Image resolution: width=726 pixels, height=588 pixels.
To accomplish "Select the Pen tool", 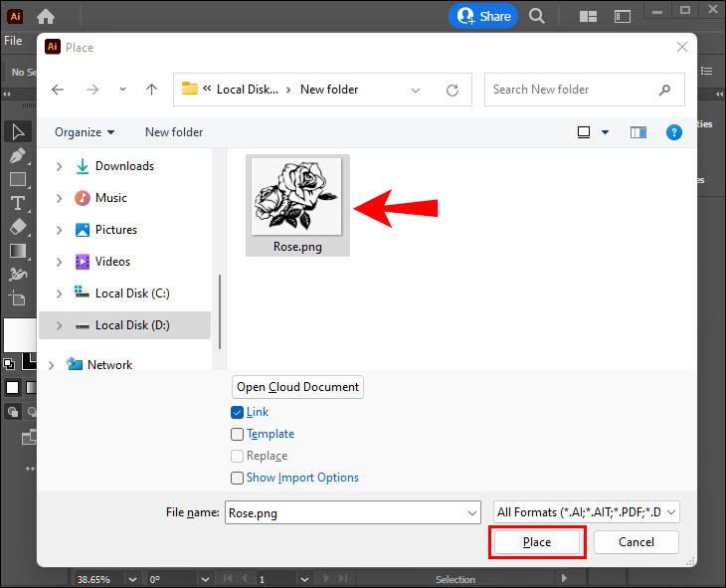I will 18,155.
